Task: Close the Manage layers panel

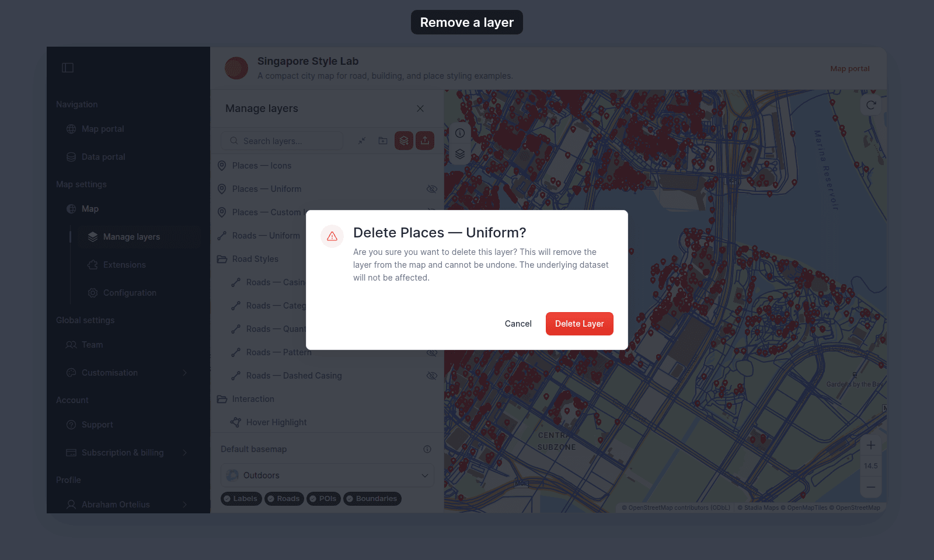Action: [420, 108]
